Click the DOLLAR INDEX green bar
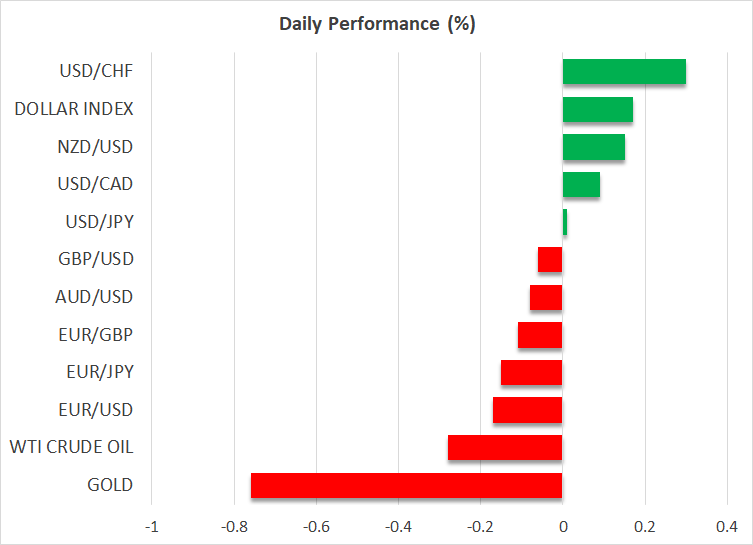The height and width of the screenshot is (545, 753). point(597,109)
